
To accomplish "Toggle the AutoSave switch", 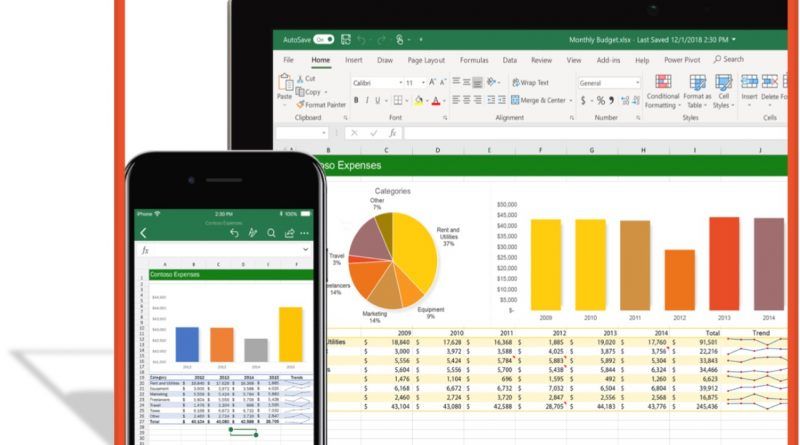I will [323, 40].
